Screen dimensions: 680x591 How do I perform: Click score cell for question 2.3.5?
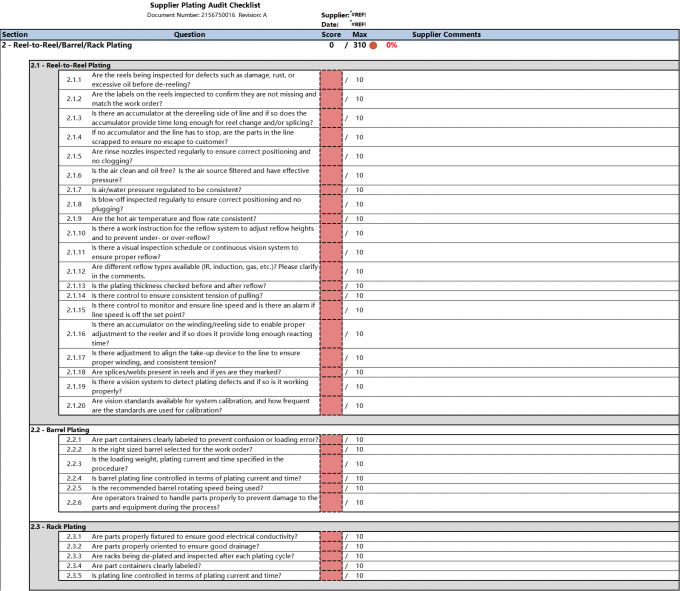(x=331, y=576)
